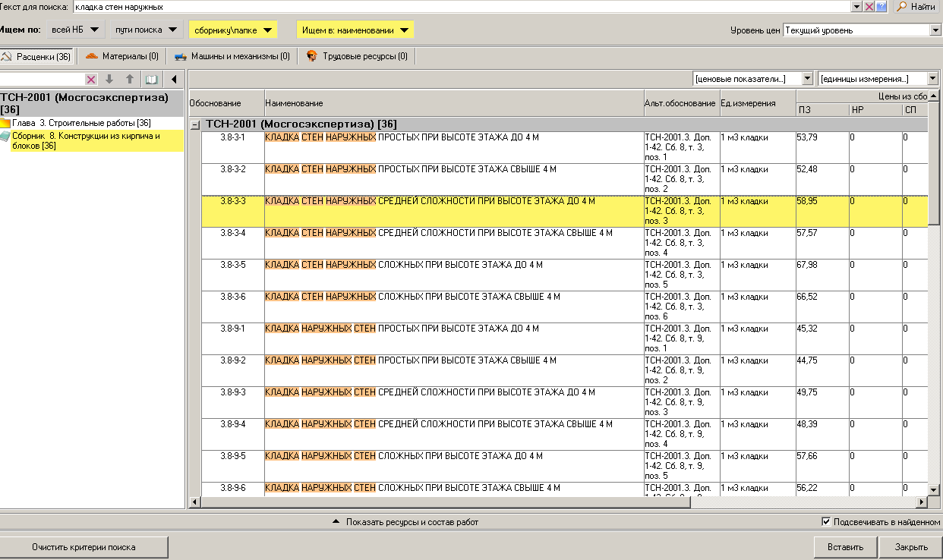
Task: Click the Найти search button
Action: tap(916, 7)
